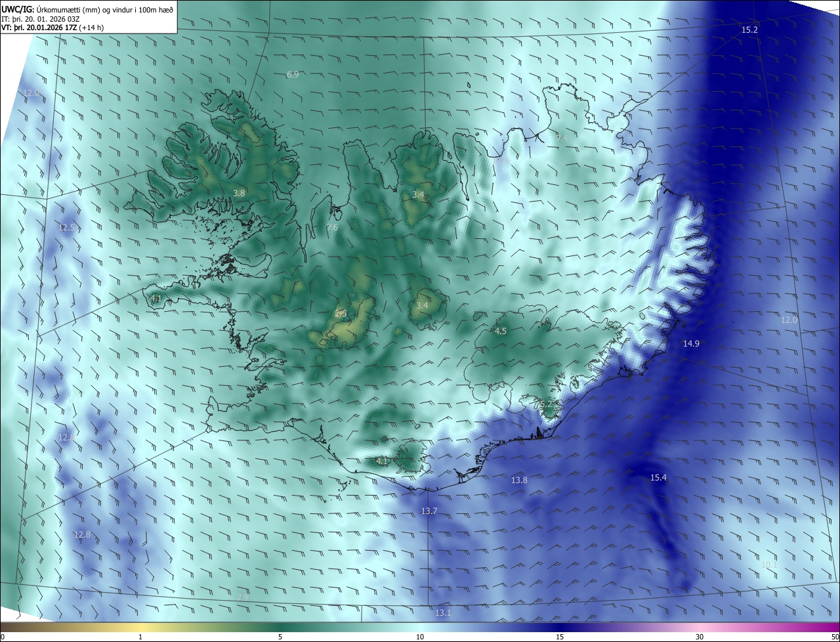Click the UWC/IG map title text
Viewport: 840px width, 642px height.
pos(87,9)
